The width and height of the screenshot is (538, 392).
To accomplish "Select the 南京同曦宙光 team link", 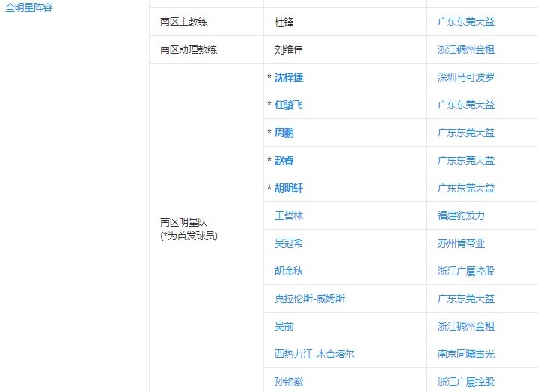I will pyautogui.click(x=465, y=354).
